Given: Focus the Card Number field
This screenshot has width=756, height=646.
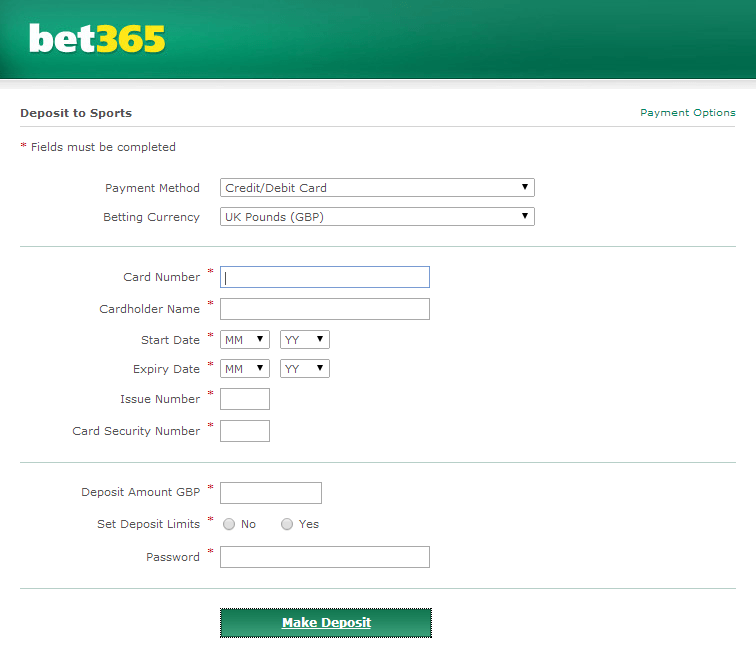Looking at the screenshot, I should 324,277.
